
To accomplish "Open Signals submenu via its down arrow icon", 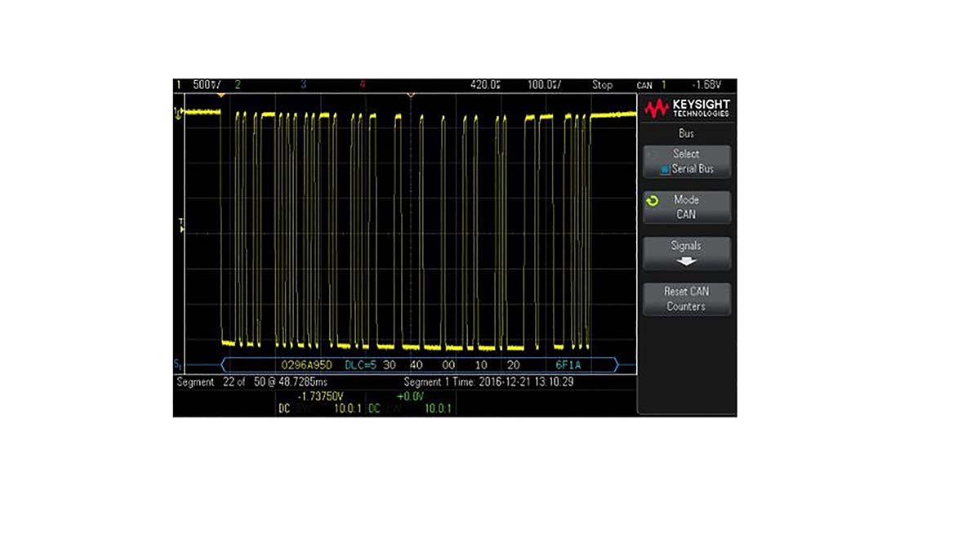I will tap(686, 261).
